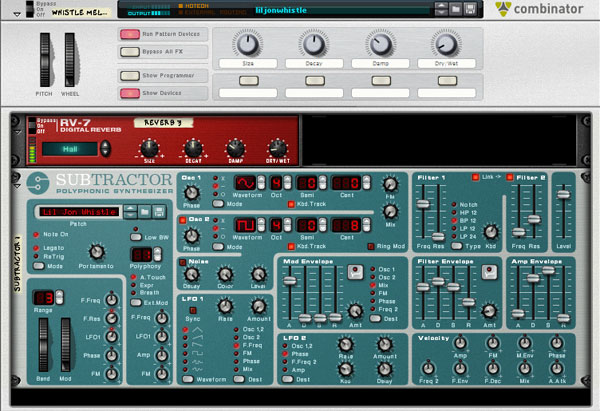Click the LFO 1 Dest selector button
Image resolution: width=600 pixels, height=411 pixels.
239,379
